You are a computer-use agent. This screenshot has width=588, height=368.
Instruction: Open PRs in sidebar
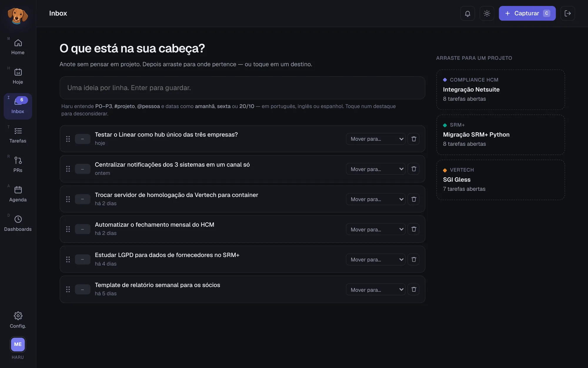[x=18, y=165]
